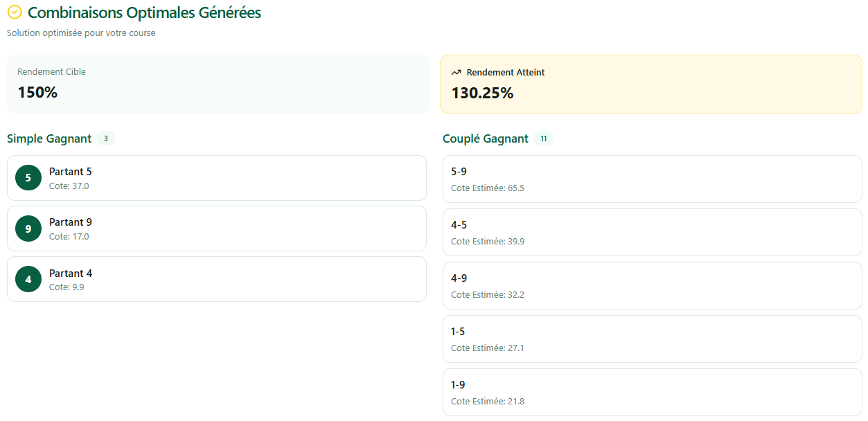Click the Couplé Gagnant section heading

[485, 138]
